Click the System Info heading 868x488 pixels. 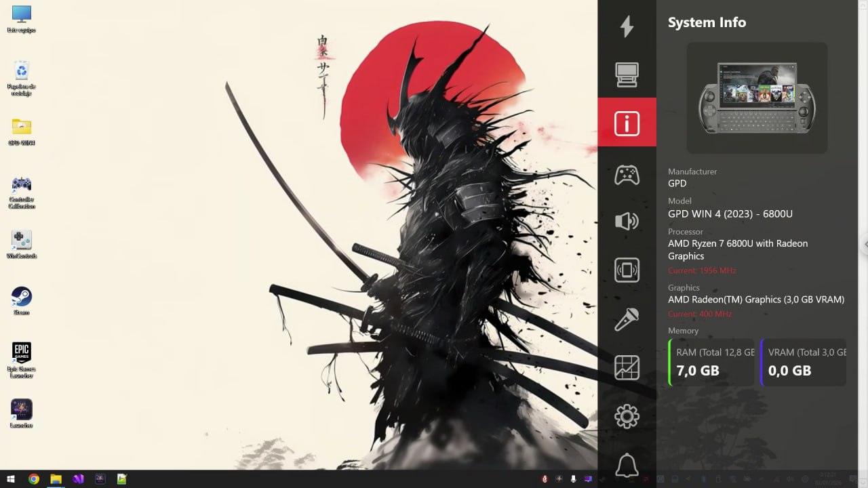point(707,22)
